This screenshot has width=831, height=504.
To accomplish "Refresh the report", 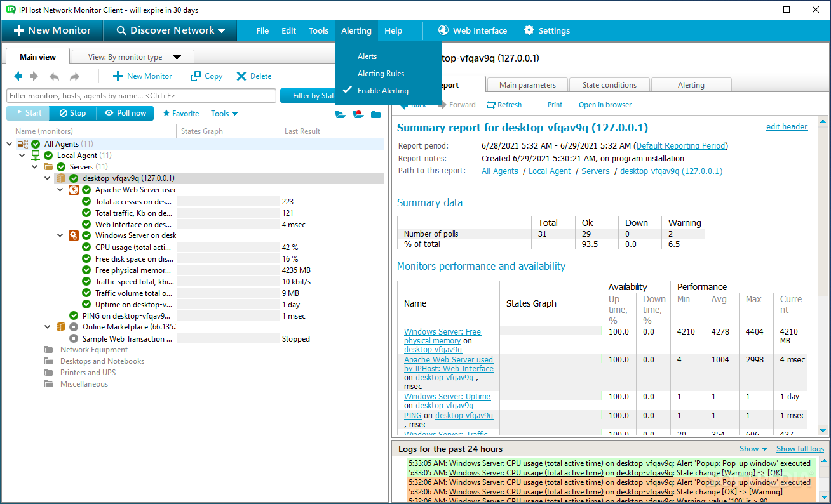I will point(504,105).
